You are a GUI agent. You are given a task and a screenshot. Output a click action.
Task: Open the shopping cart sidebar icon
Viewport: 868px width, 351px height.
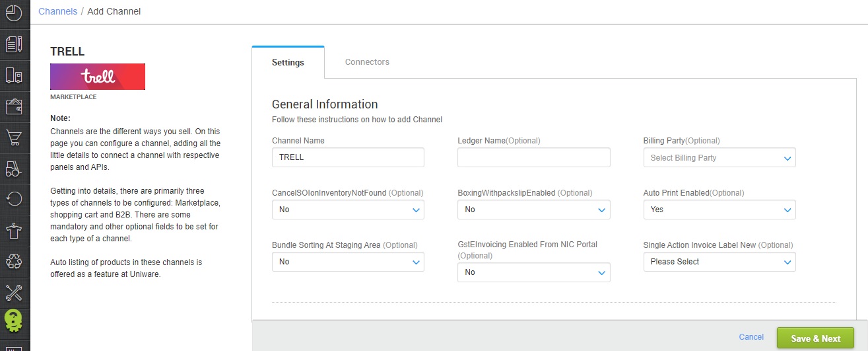(x=14, y=138)
